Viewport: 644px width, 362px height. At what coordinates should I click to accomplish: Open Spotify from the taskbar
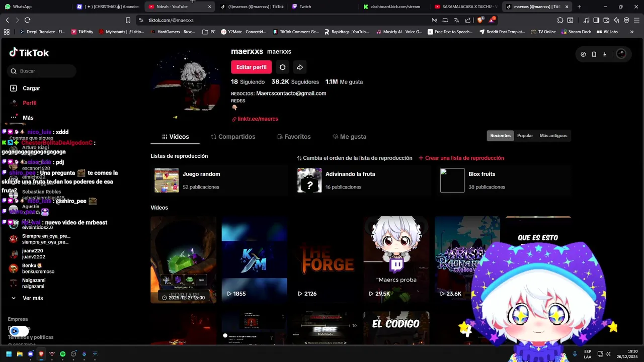coord(63,354)
